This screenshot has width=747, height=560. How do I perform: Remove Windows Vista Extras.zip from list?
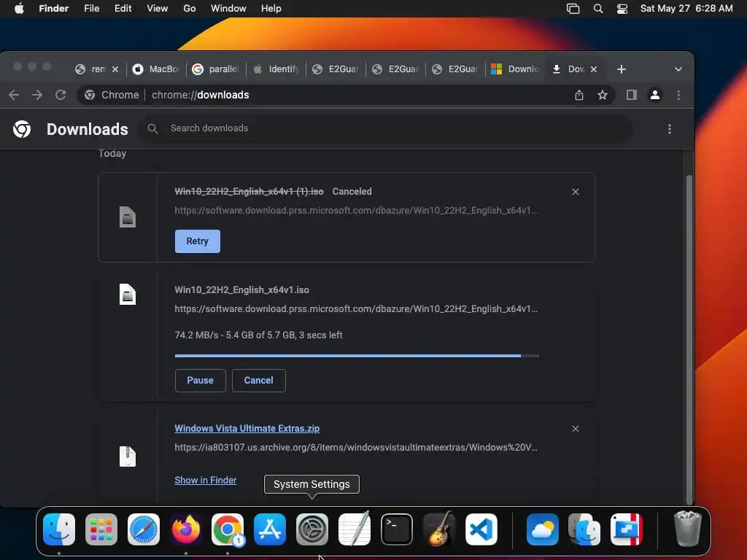(x=576, y=429)
